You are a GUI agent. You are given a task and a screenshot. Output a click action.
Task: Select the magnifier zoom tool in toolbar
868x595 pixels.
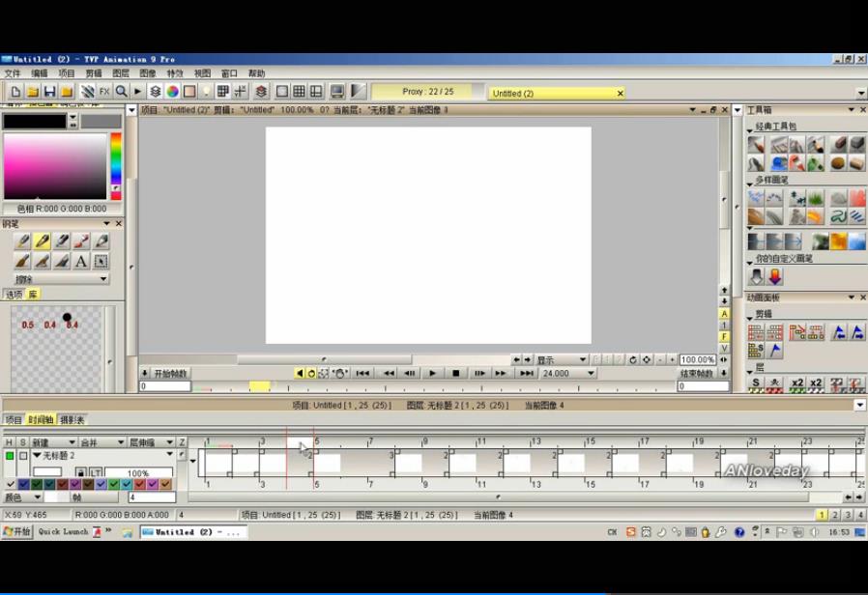[121, 92]
